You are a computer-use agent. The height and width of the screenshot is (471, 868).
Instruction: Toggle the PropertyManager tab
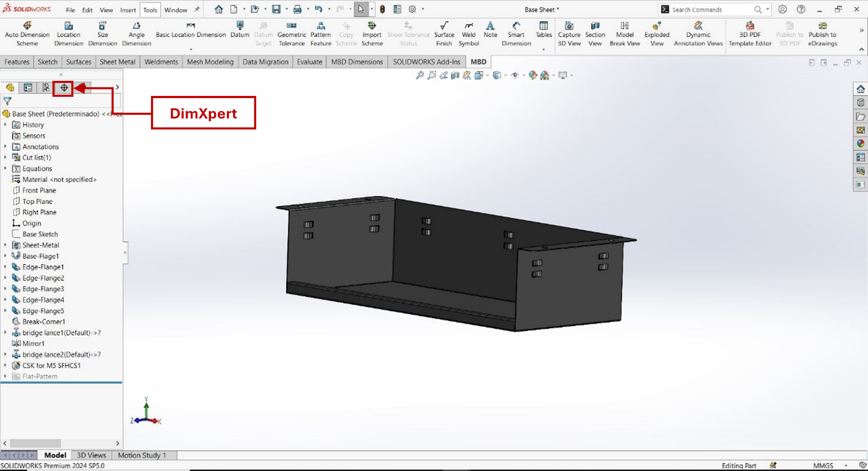click(28, 88)
